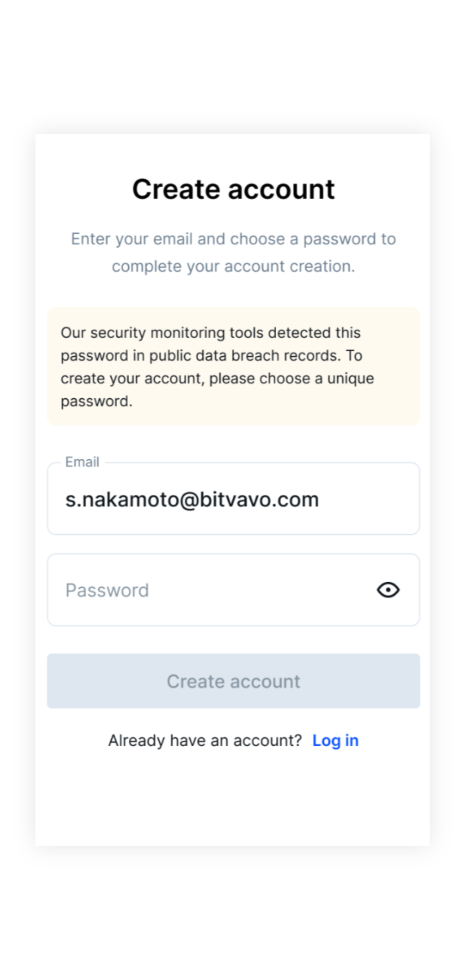Screen dimensions: 463x980
Task: Click the final 'password.' word in warning
Action: click(x=97, y=401)
